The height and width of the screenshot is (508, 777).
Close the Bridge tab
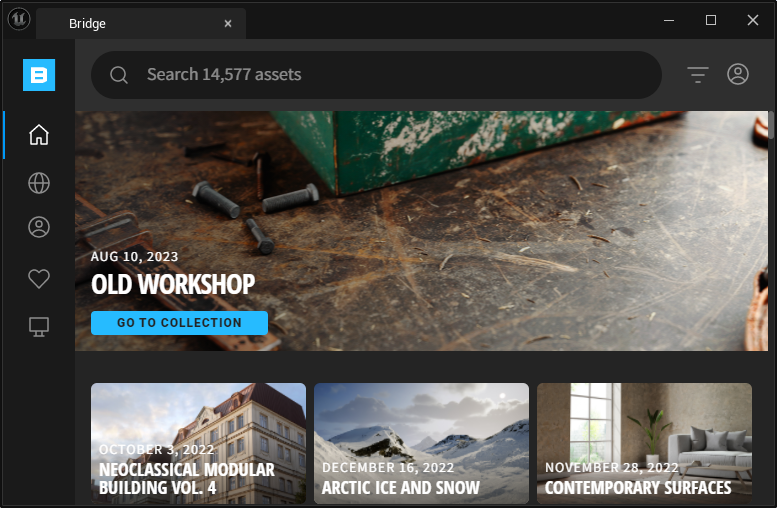point(228,23)
